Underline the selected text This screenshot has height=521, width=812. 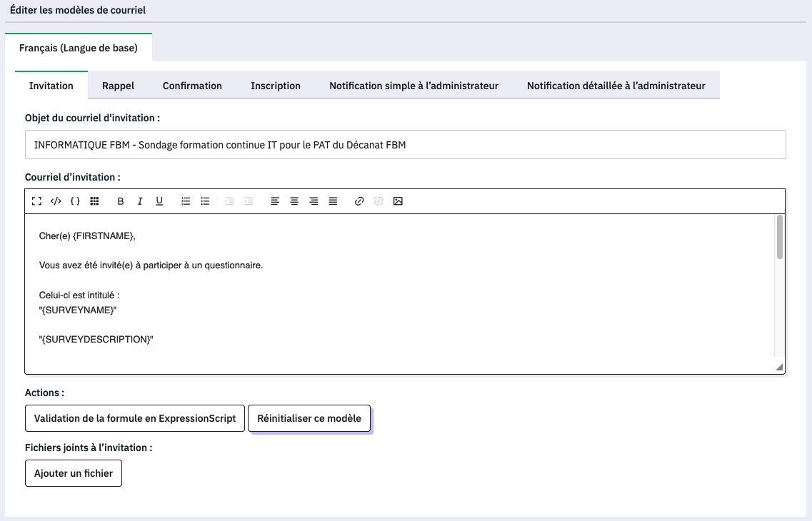tap(159, 201)
